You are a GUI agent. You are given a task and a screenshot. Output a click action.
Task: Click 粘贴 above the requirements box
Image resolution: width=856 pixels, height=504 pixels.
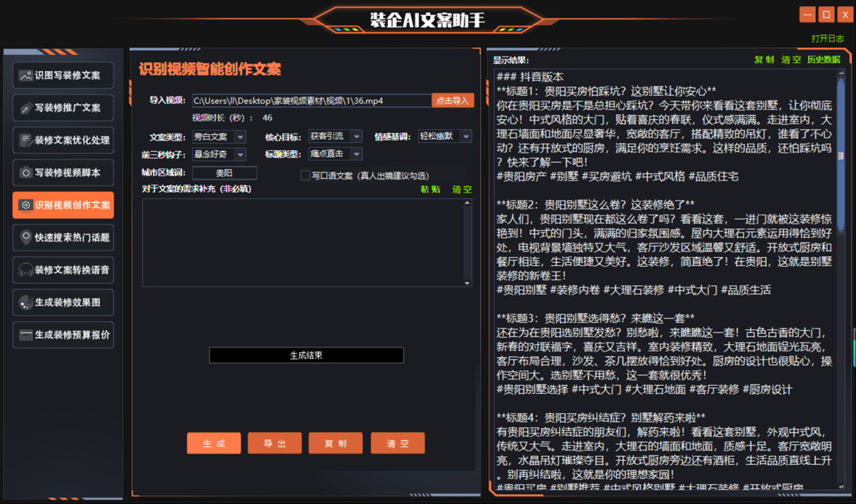(x=430, y=189)
